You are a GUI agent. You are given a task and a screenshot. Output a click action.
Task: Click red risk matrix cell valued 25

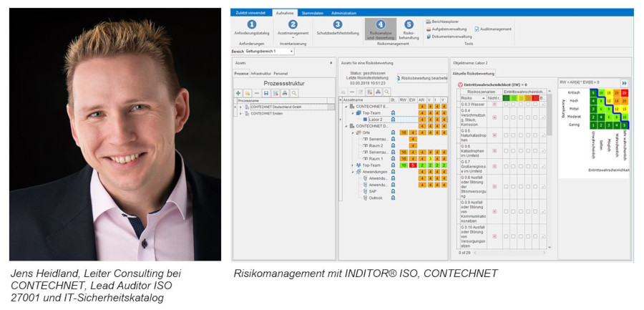[624, 92]
